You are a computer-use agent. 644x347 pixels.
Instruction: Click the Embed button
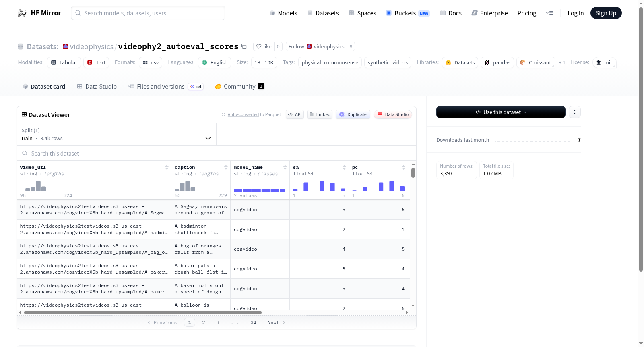[320, 114]
